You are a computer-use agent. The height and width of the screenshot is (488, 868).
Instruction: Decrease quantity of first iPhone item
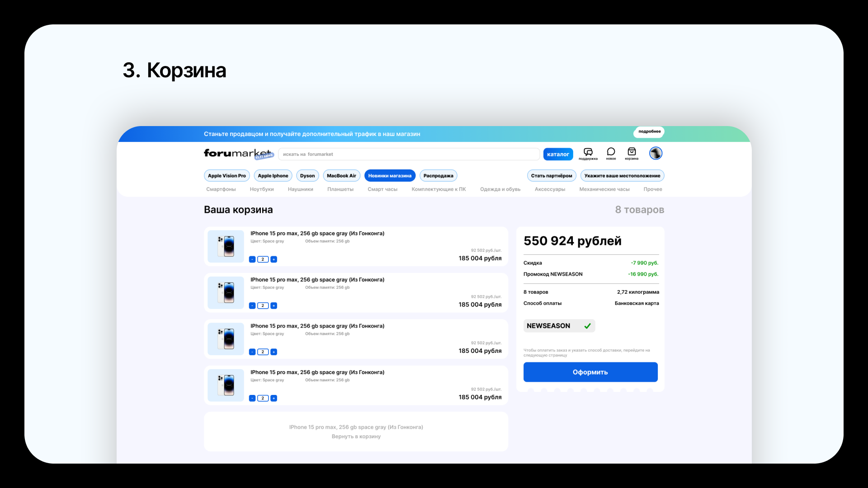tap(252, 259)
